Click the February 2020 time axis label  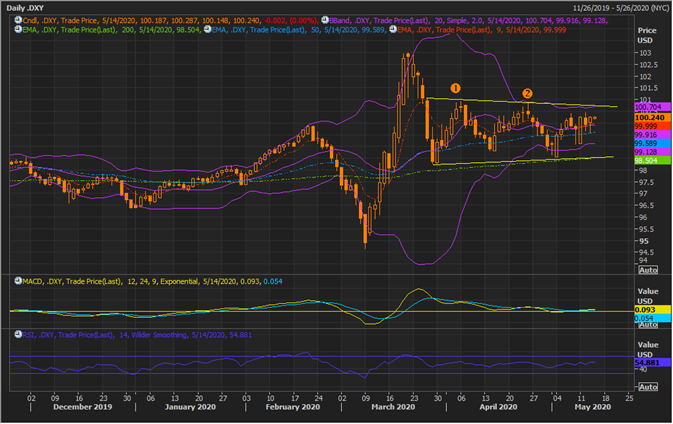tap(293, 407)
